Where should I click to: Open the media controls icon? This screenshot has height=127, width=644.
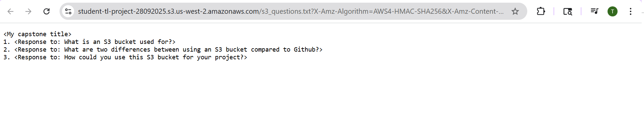click(594, 11)
